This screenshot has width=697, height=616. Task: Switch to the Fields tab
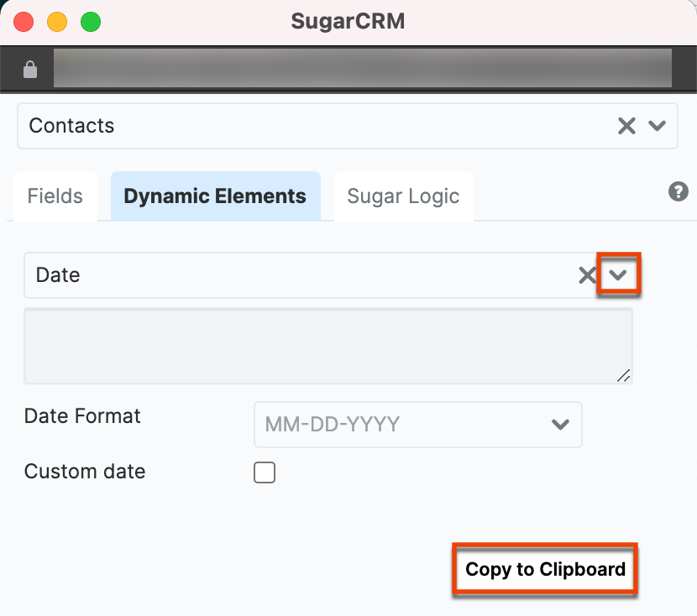tap(55, 196)
